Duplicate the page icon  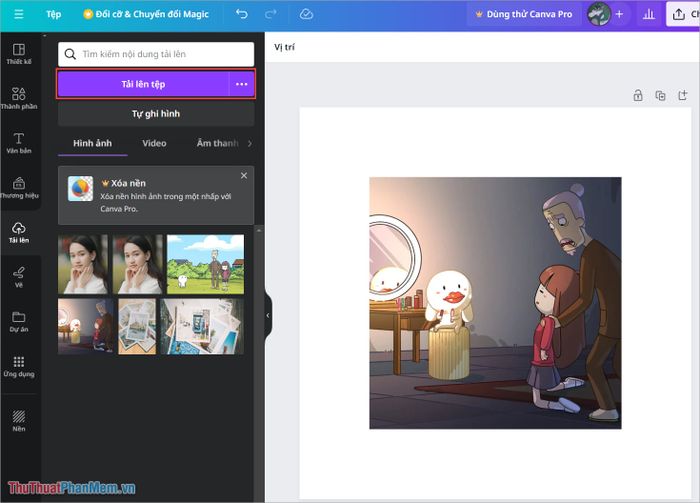pos(660,95)
